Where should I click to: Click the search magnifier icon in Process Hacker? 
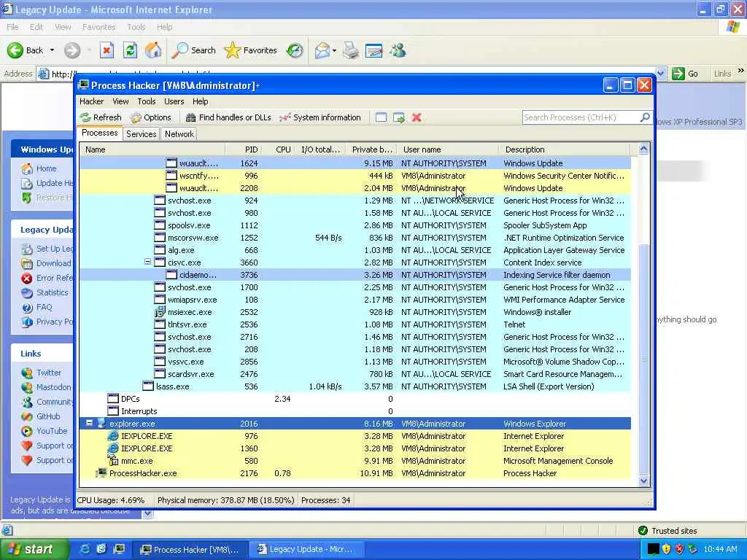pyautogui.click(x=645, y=117)
